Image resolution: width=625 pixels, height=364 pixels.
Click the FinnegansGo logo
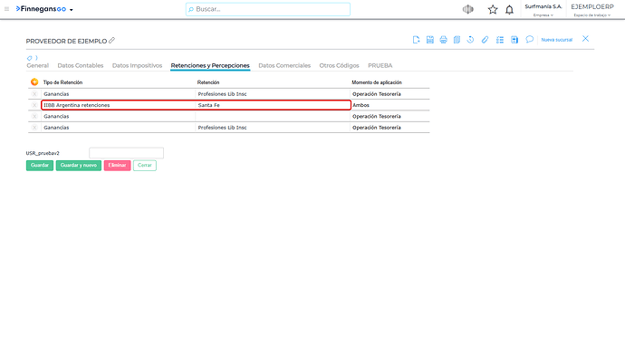(x=41, y=9)
